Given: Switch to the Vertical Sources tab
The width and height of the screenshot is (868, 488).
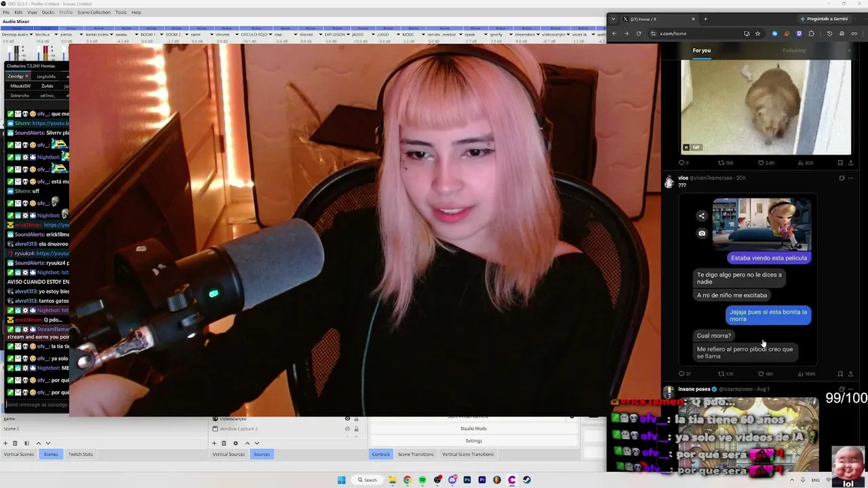Looking at the screenshot, I should point(229,454).
